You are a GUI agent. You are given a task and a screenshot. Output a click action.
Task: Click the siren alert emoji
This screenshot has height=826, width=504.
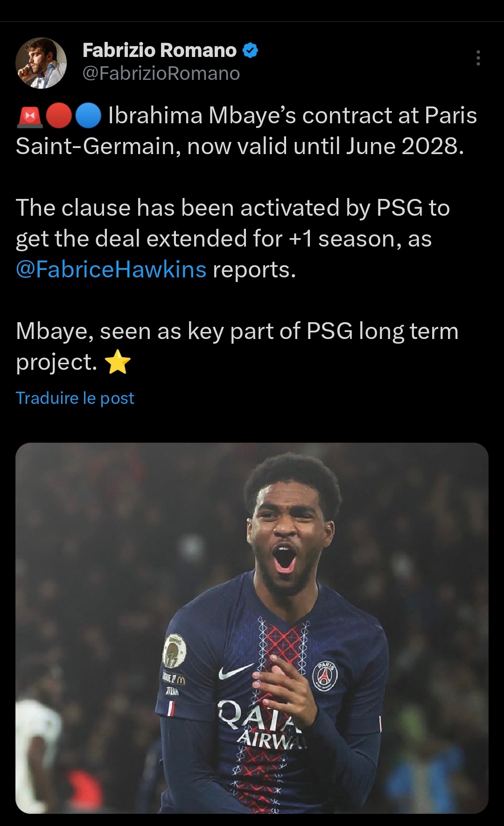coord(29,117)
